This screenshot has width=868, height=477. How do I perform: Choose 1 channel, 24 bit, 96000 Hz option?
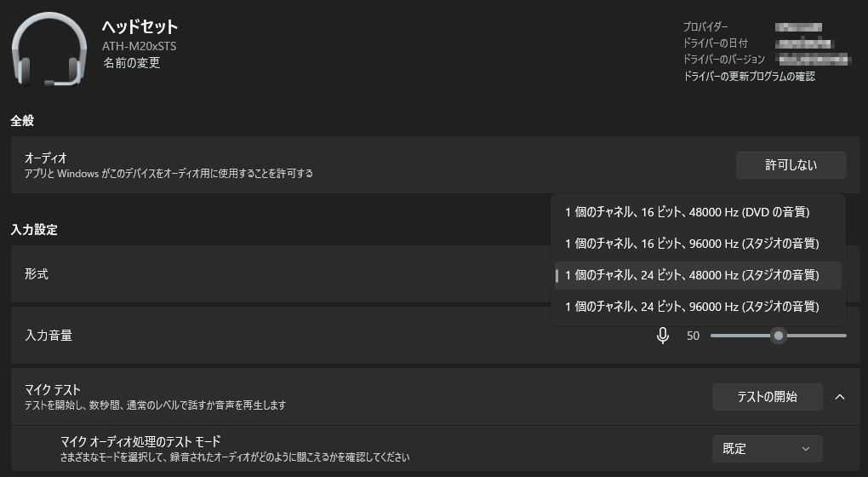[x=692, y=307]
